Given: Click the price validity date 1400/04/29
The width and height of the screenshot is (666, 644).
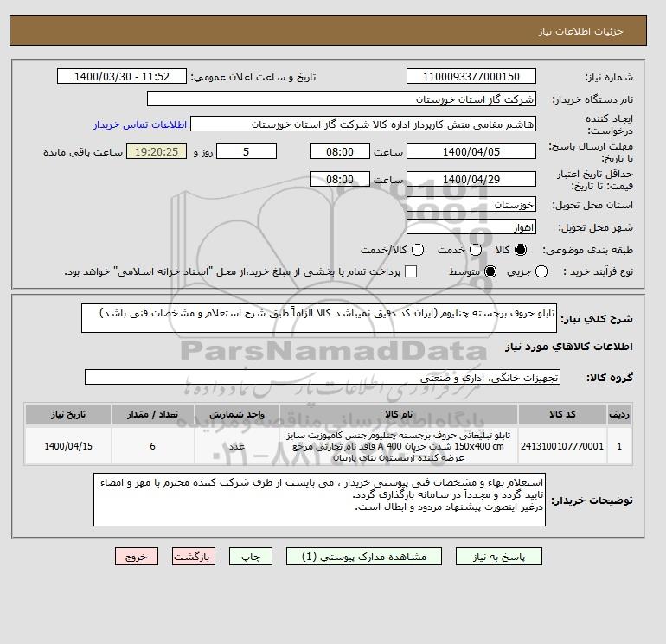Looking at the screenshot, I should (x=471, y=179).
